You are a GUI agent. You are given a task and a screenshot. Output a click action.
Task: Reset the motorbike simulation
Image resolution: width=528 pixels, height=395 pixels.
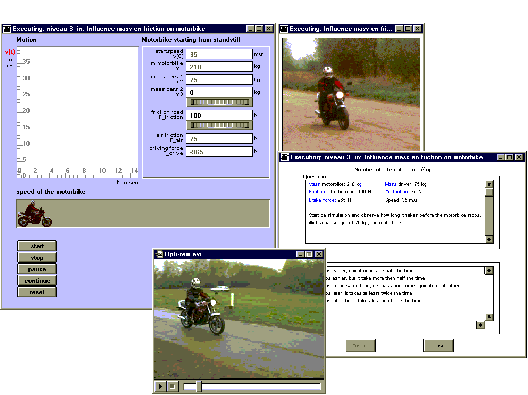point(37,292)
